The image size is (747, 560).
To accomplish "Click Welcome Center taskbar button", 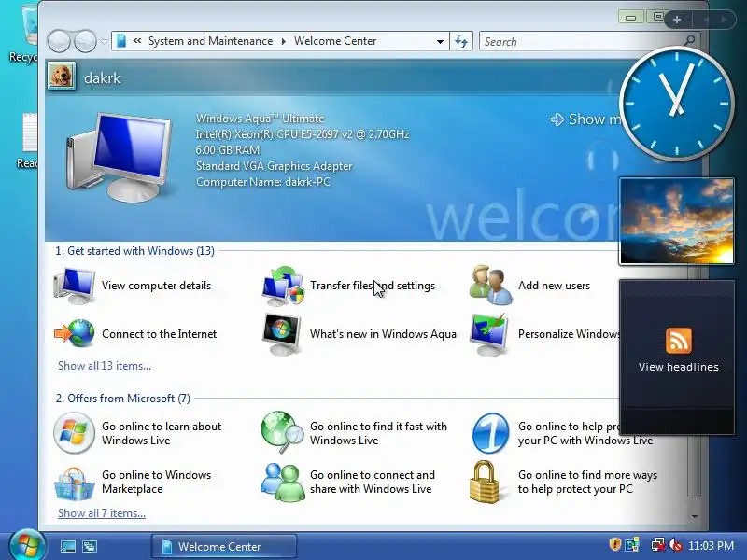I will coord(224,546).
